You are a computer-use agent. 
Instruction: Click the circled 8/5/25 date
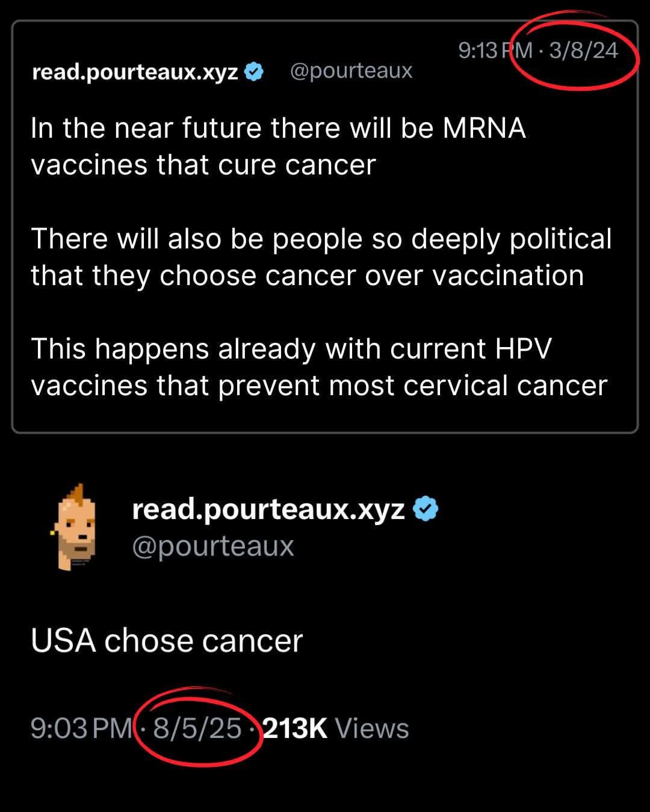pyautogui.click(x=197, y=728)
